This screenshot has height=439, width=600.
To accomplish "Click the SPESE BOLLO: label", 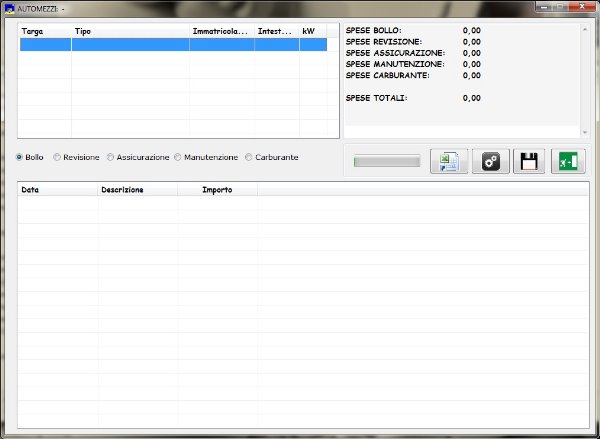I will (373, 31).
